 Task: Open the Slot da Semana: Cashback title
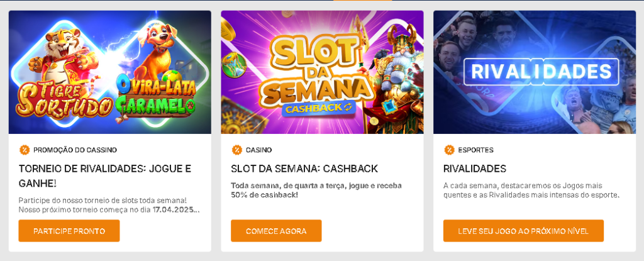pyautogui.click(x=304, y=169)
